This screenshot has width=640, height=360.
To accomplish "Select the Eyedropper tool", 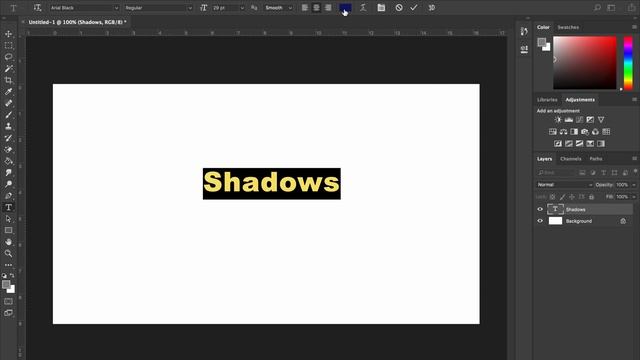I will pos(9,91).
